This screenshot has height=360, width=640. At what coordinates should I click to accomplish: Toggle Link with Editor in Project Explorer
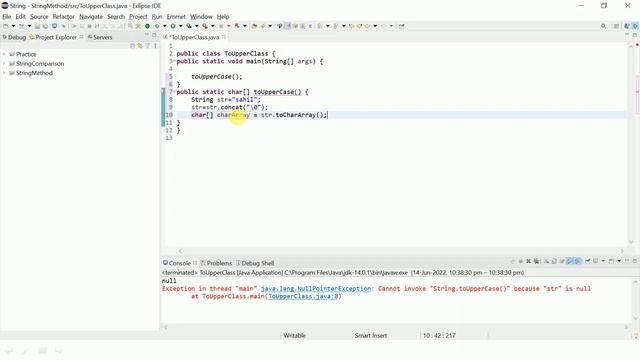[140, 46]
